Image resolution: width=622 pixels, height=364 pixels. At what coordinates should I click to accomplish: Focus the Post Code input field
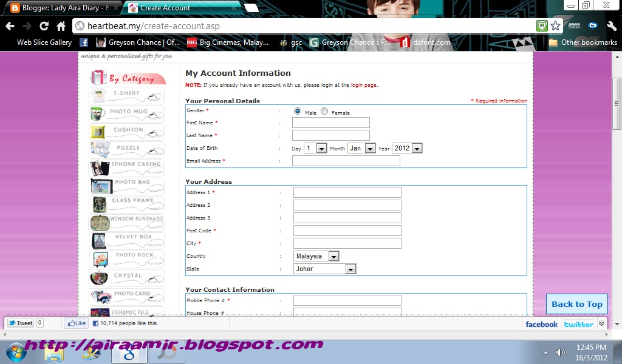click(347, 231)
